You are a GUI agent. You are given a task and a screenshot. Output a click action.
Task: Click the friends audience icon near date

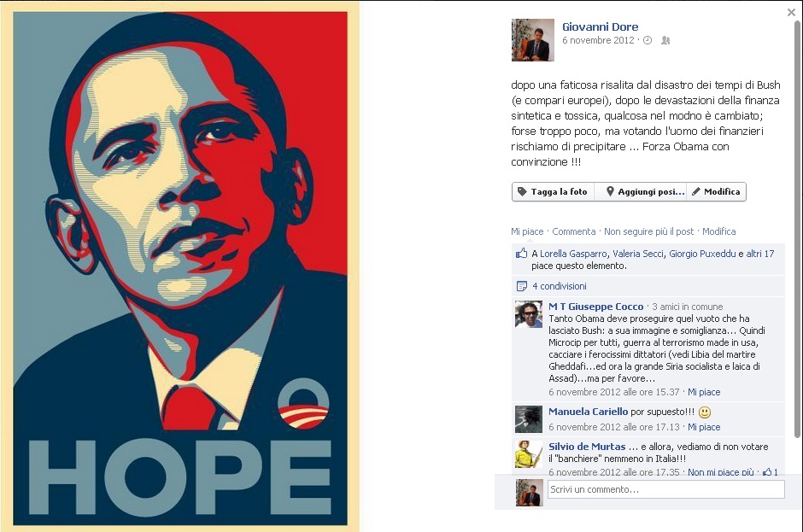click(x=665, y=40)
